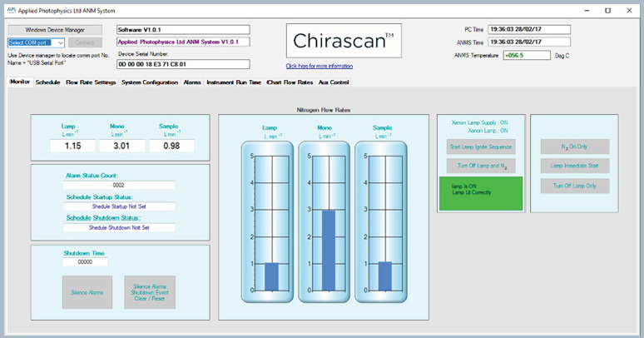
Task: Click the APL application icon in title bar
Action: 12,10
